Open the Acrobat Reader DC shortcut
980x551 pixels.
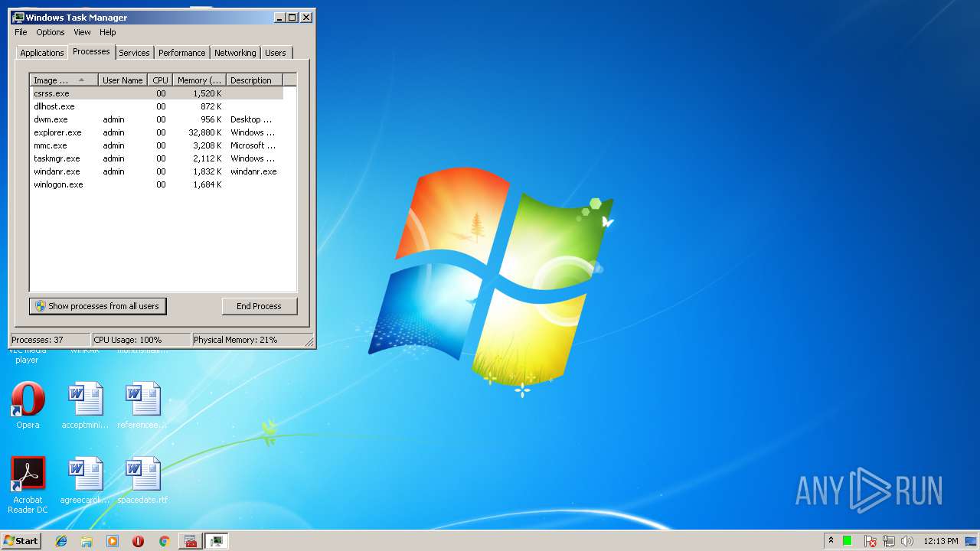(x=28, y=485)
